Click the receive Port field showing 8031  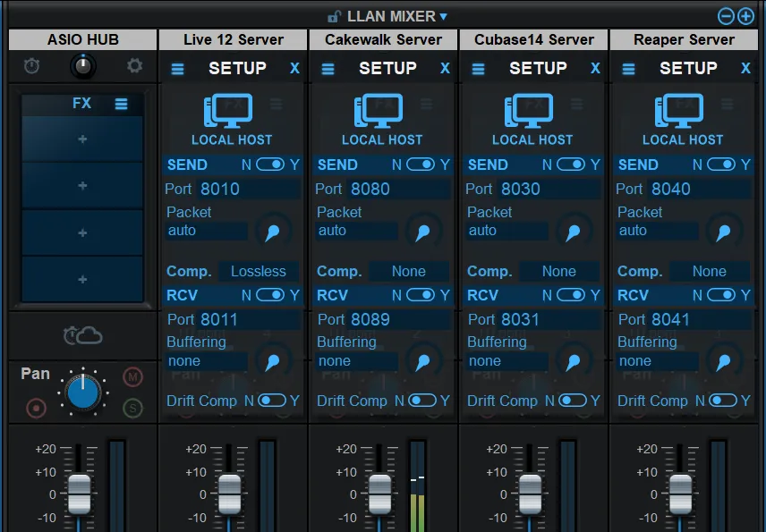click(549, 320)
